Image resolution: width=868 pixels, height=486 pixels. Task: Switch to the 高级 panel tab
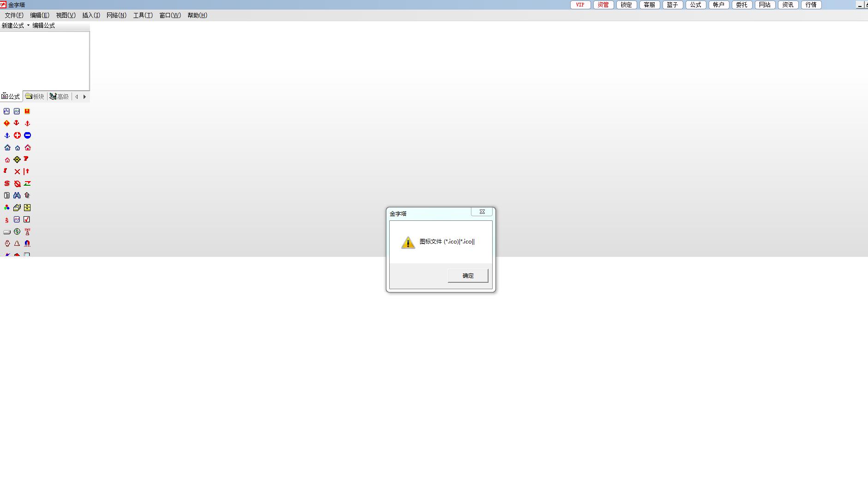click(x=60, y=97)
